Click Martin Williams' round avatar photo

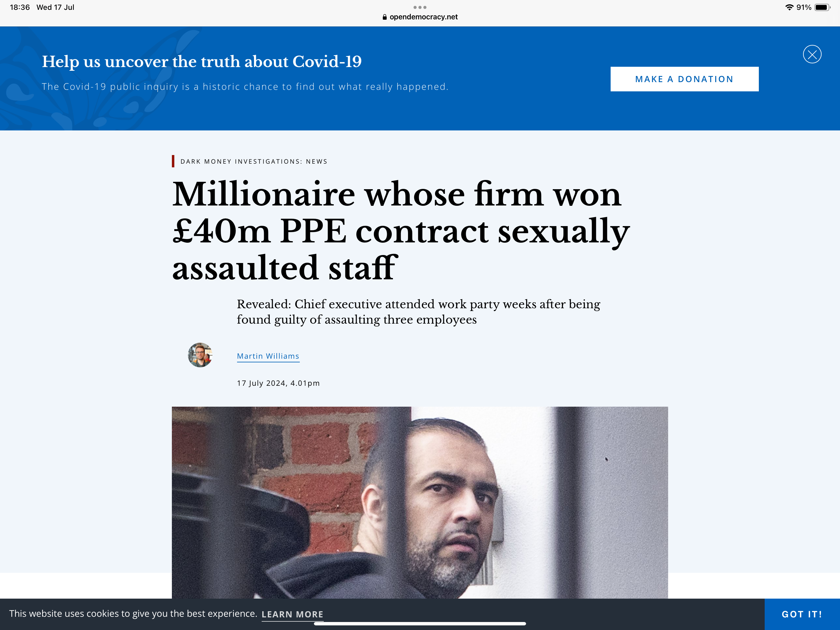click(x=200, y=355)
